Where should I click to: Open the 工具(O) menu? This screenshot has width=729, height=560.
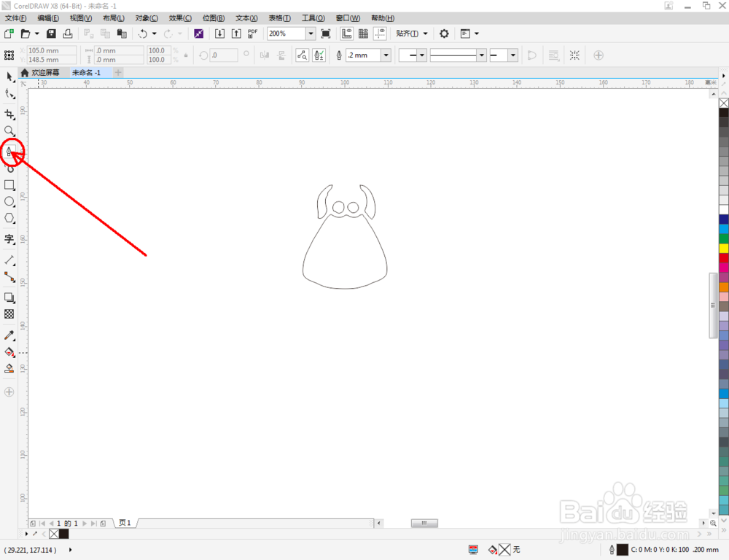coord(313,18)
